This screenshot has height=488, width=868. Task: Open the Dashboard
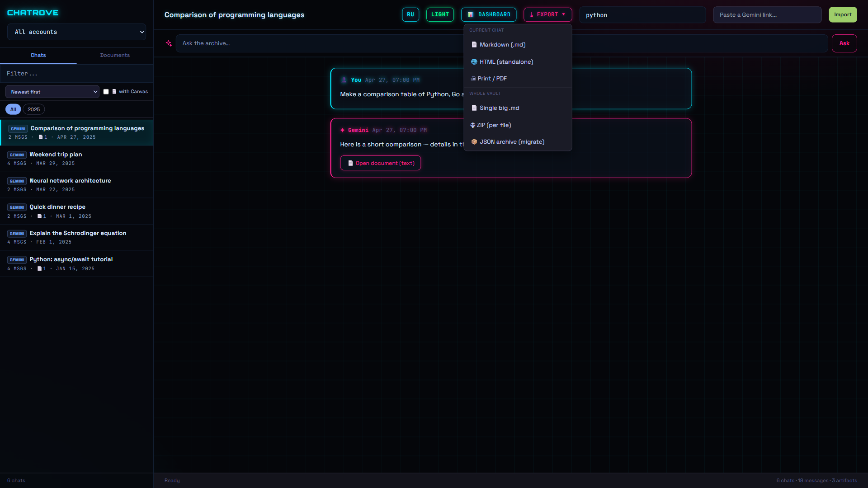(489, 14)
